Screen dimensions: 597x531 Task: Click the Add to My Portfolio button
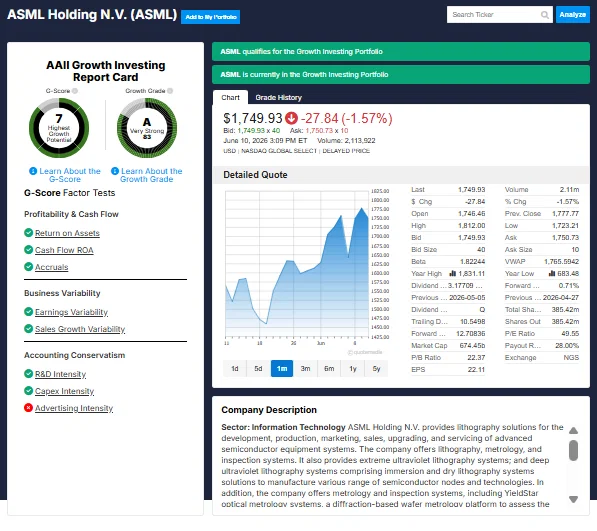coord(211,17)
